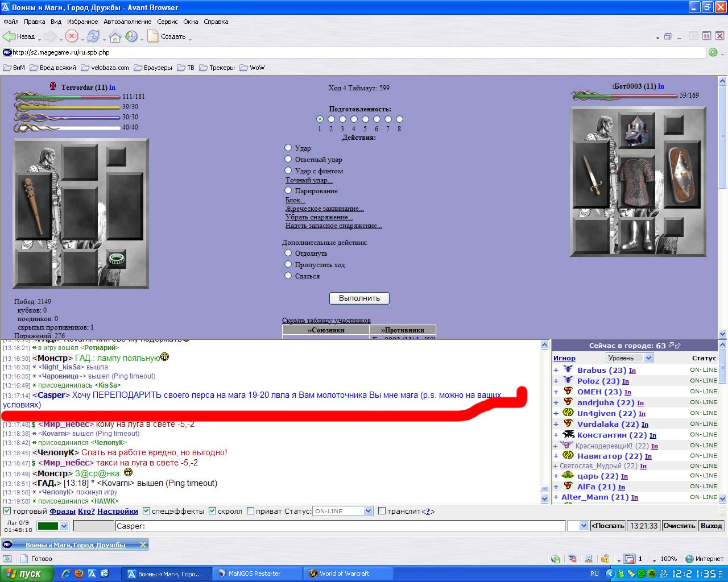Enable the транслит checkbox
Image resolution: width=728 pixels, height=582 pixels.
click(x=382, y=511)
